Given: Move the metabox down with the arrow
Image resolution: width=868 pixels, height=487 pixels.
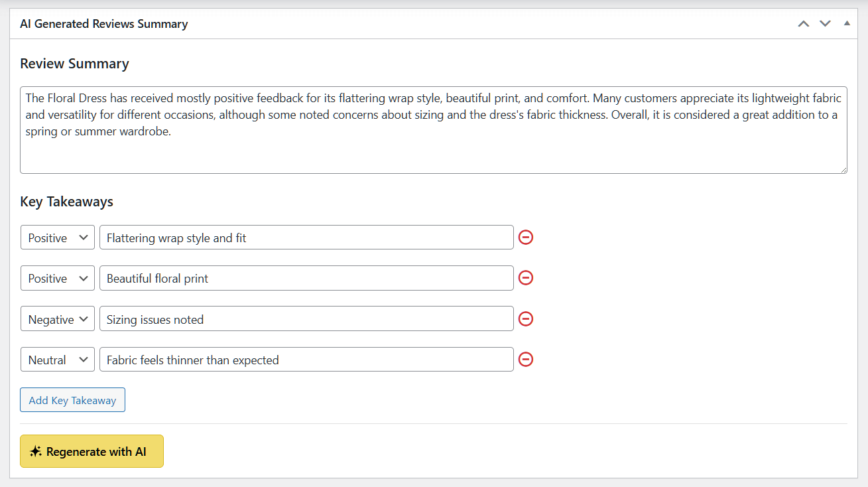Looking at the screenshot, I should pyautogui.click(x=825, y=24).
